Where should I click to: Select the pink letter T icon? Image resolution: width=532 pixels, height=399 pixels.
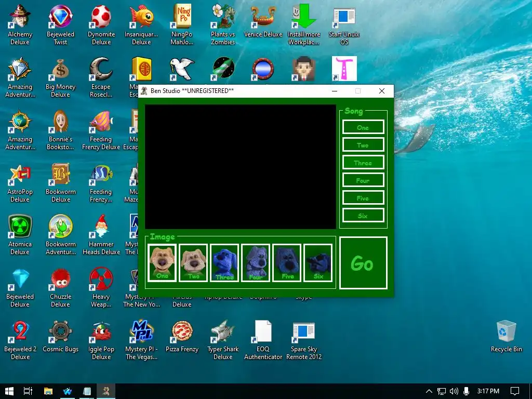pos(344,69)
